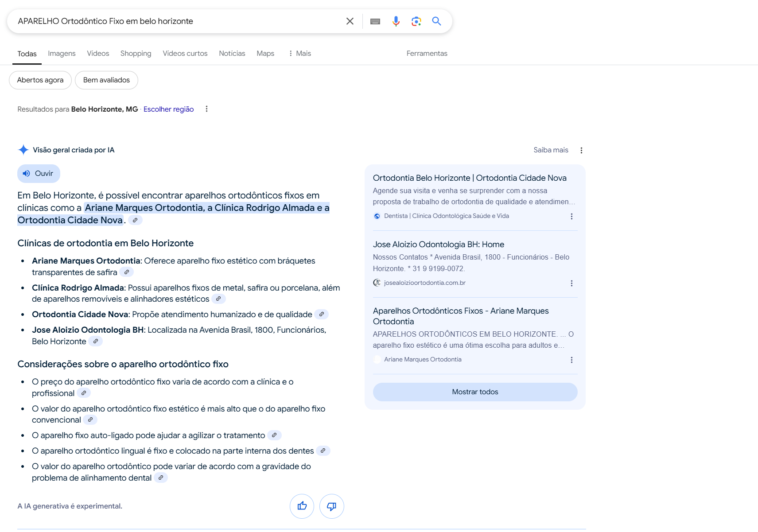Enable the Abertos agora filter chip
The width and height of the screenshot is (758, 532).
click(40, 80)
